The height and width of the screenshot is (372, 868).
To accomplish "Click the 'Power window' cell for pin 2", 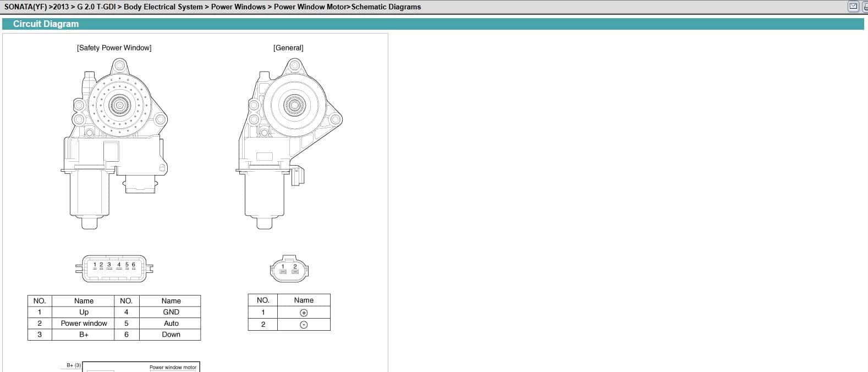I will tap(84, 324).
